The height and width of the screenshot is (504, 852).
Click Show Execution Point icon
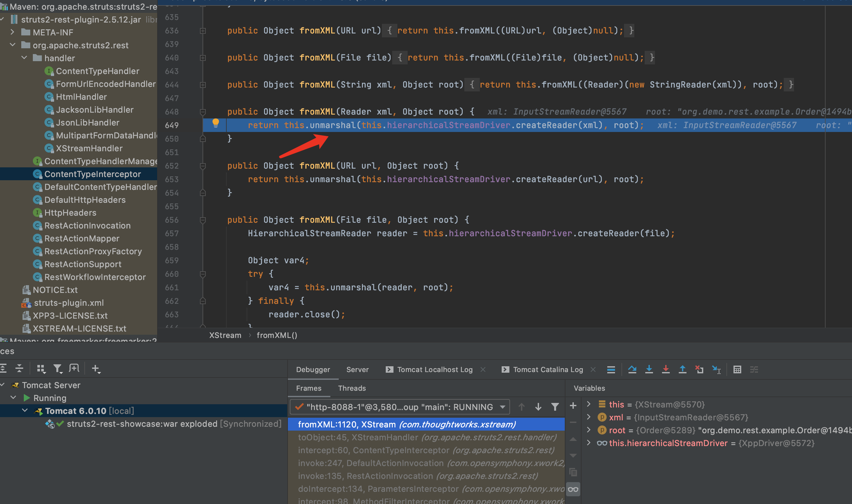611,369
